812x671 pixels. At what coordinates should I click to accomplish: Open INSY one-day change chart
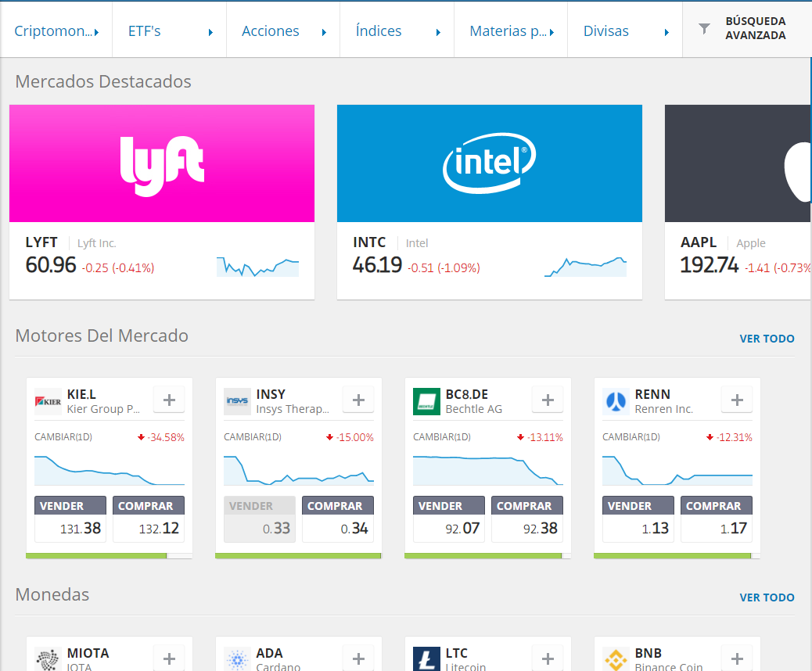tap(299, 470)
